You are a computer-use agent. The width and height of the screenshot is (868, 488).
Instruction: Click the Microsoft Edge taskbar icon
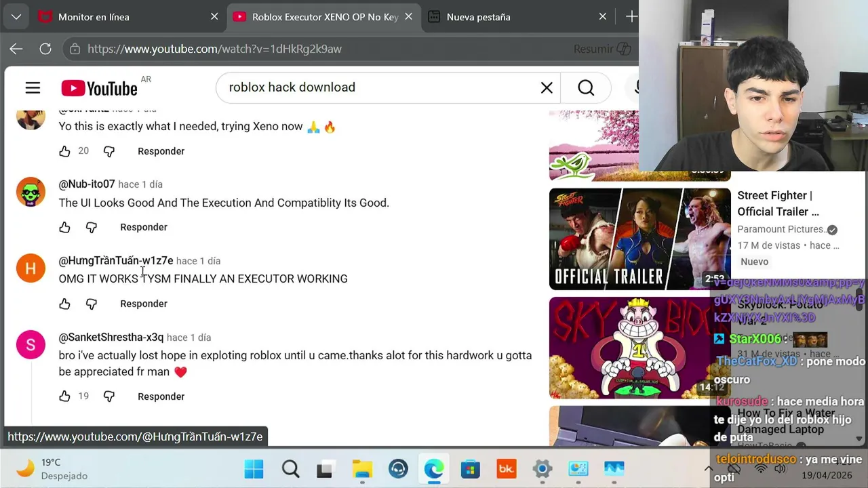(434, 469)
